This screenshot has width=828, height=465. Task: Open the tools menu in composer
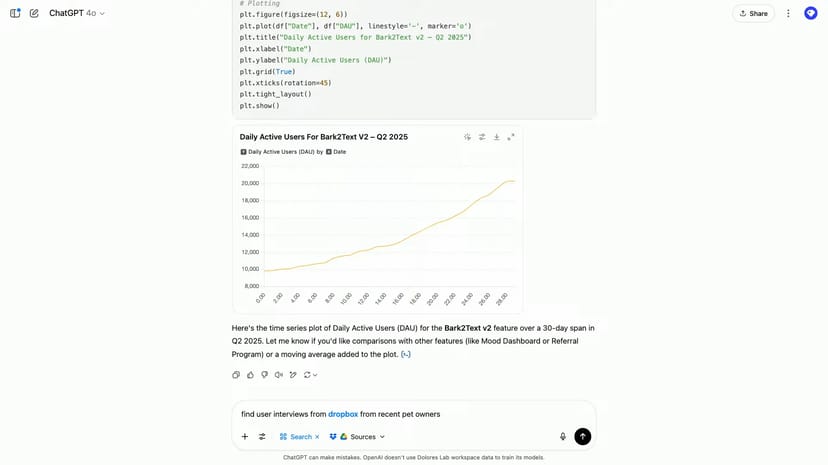pyautogui.click(x=262, y=437)
